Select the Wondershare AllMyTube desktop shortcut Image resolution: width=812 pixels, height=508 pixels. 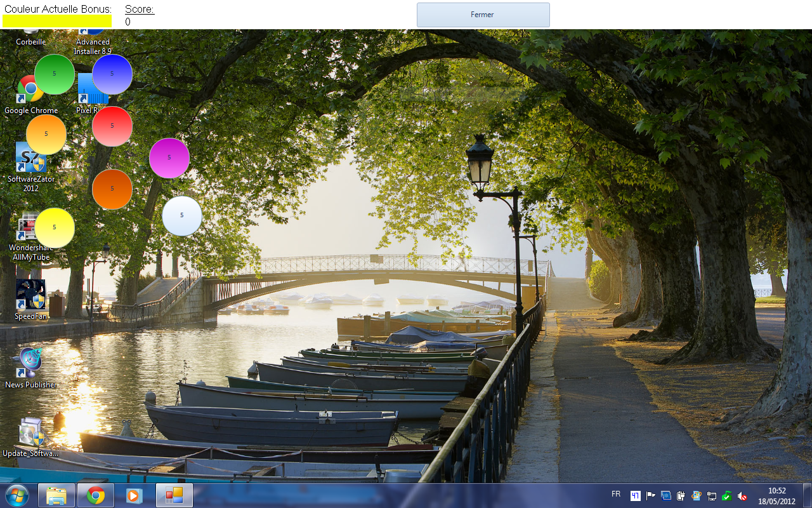pos(30,236)
